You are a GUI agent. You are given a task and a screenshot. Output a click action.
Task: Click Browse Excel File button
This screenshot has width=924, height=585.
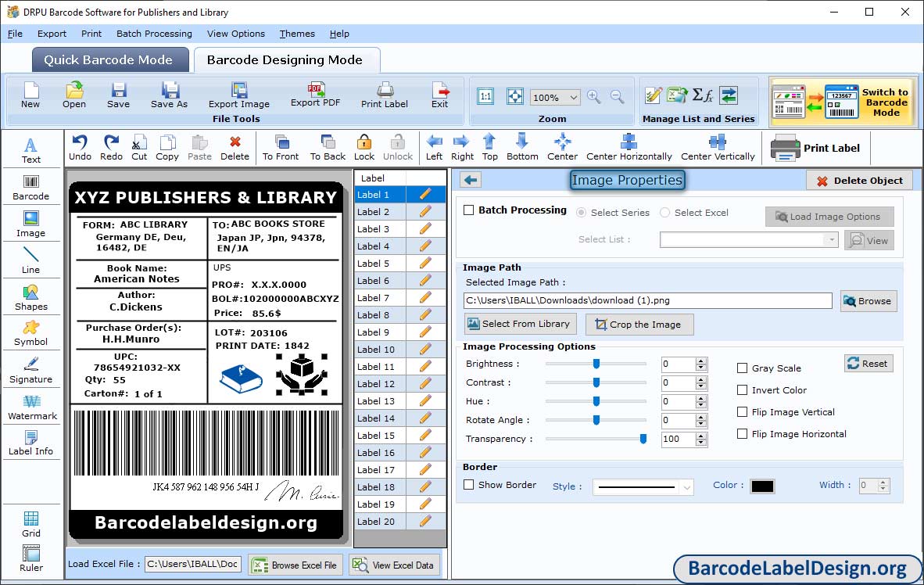(x=295, y=565)
